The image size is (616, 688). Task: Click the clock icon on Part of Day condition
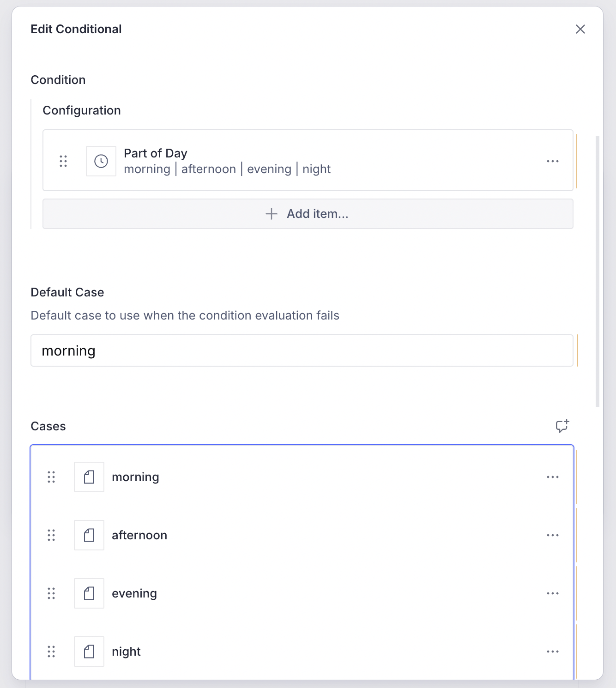pos(101,161)
